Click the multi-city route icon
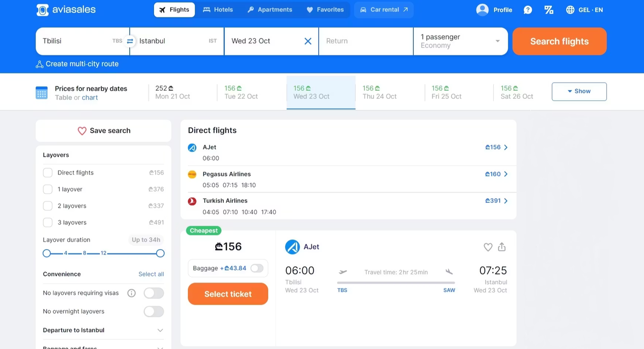The width and height of the screenshot is (644, 349). click(x=39, y=64)
